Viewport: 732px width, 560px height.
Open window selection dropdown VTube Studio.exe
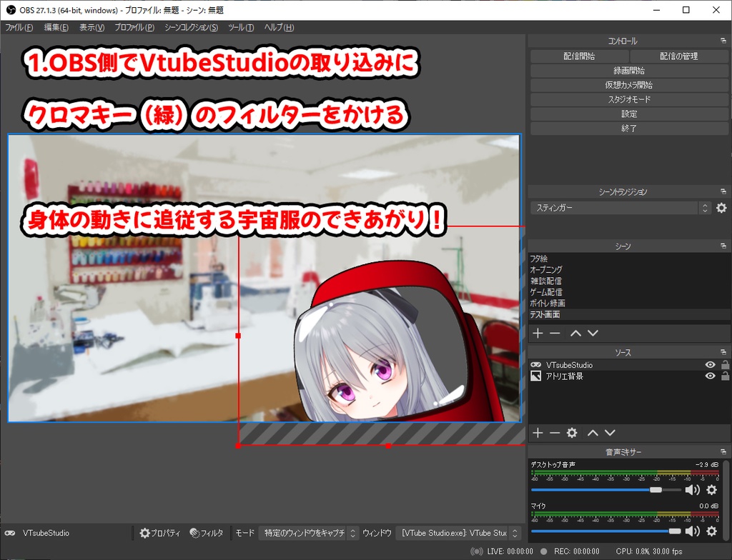point(457,533)
